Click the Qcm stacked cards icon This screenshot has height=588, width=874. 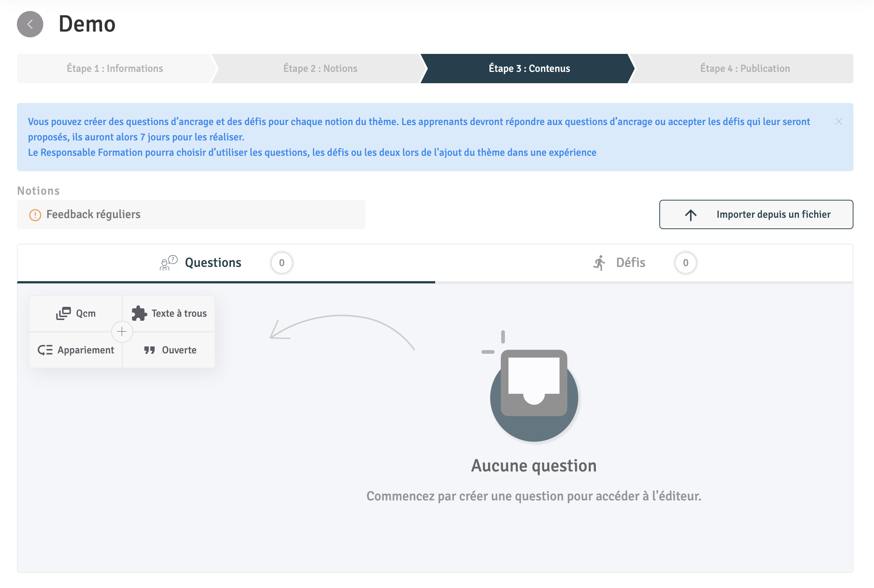click(x=63, y=313)
